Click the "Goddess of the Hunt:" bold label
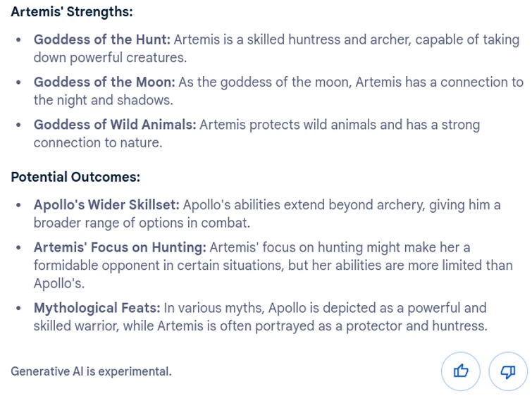Viewport: 532px width, 396px height. (102, 40)
